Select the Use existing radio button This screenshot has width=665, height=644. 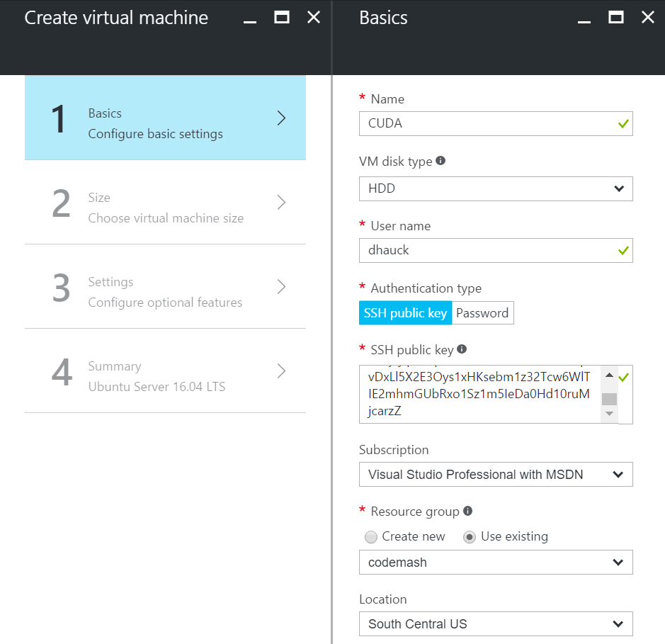tap(469, 537)
